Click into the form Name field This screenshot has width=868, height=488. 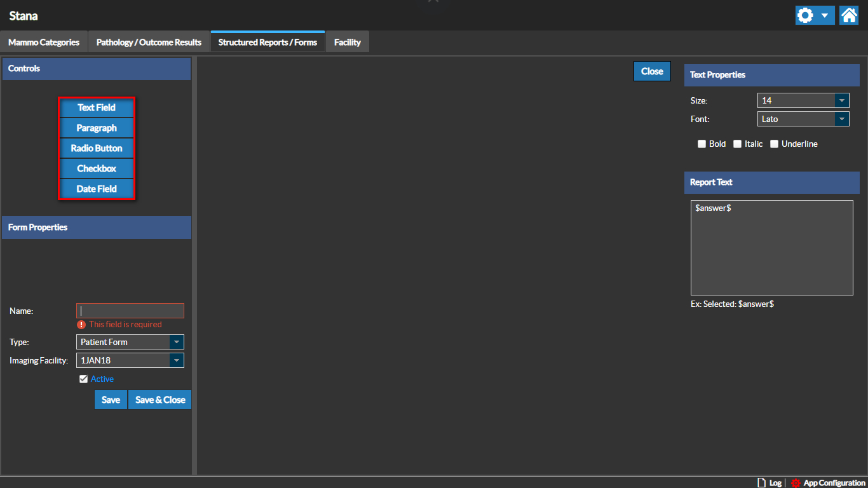130,311
